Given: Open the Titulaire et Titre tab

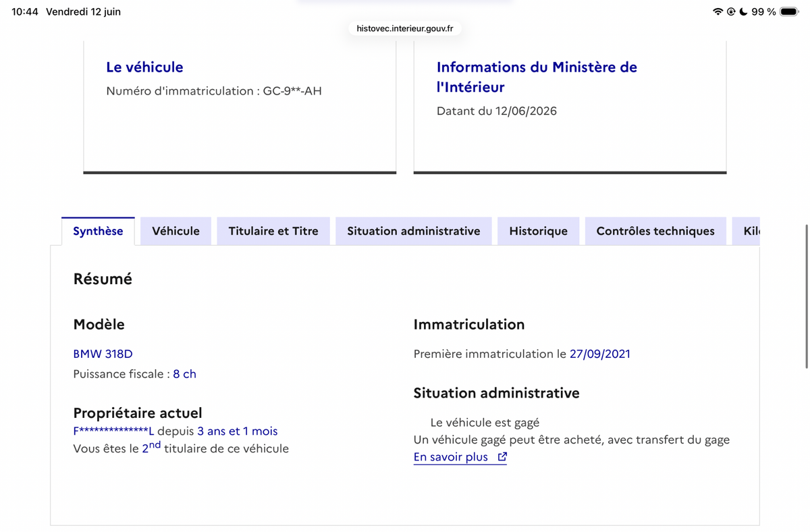Looking at the screenshot, I should coord(273,231).
